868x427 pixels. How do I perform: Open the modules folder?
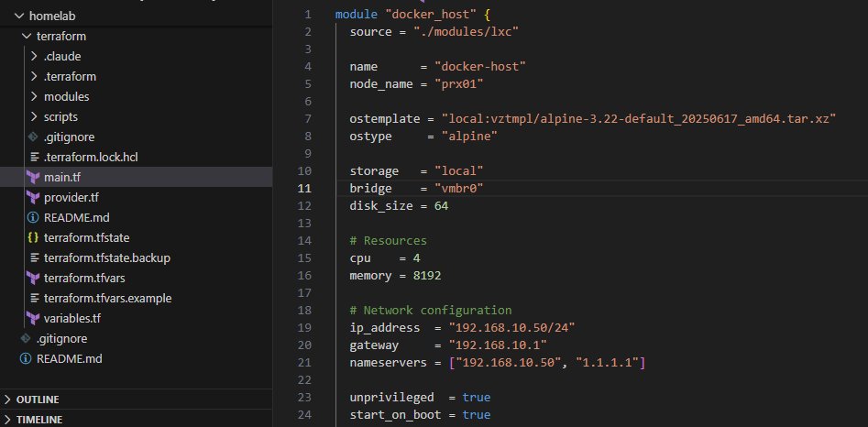(66, 96)
